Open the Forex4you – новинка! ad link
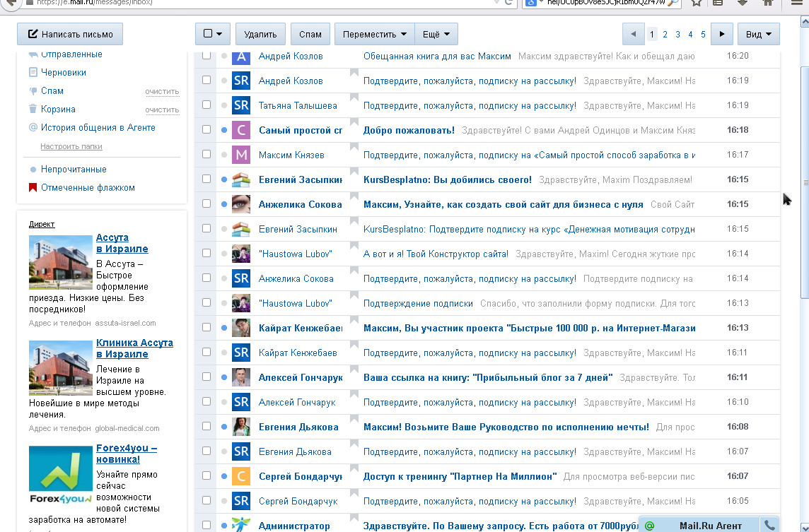The image size is (809, 532). [127, 454]
